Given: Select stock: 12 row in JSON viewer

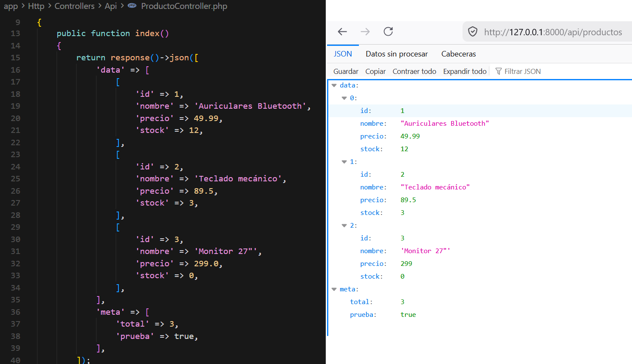Looking at the screenshot, I should (x=480, y=149).
